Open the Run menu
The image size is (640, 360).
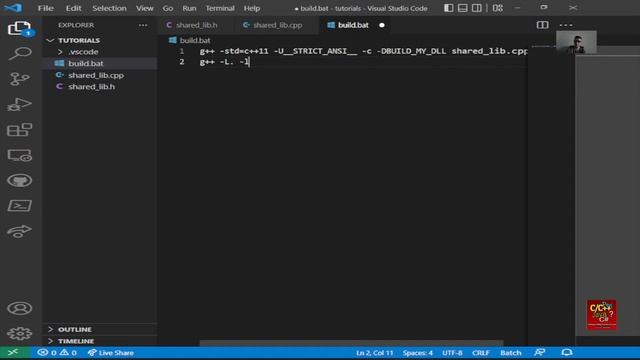[x=189, y=8]
